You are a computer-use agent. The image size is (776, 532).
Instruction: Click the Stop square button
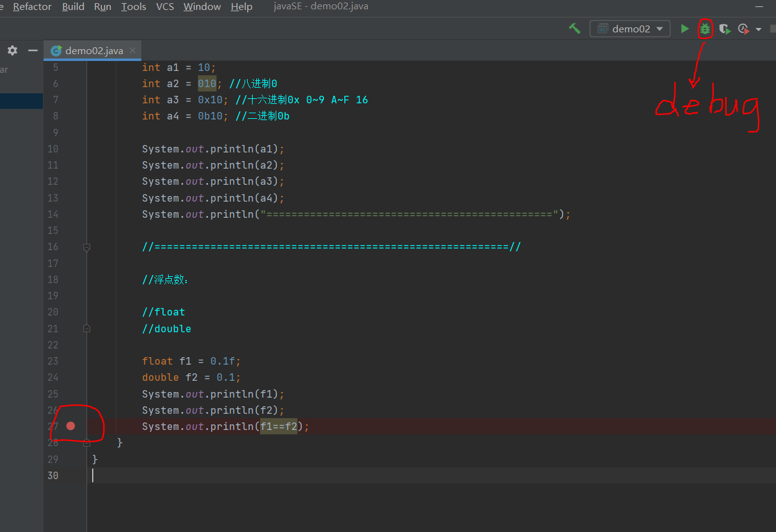(773, 29)
